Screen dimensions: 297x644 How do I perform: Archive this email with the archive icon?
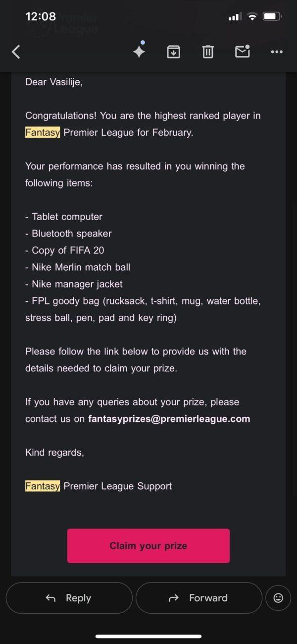[173, 52]
